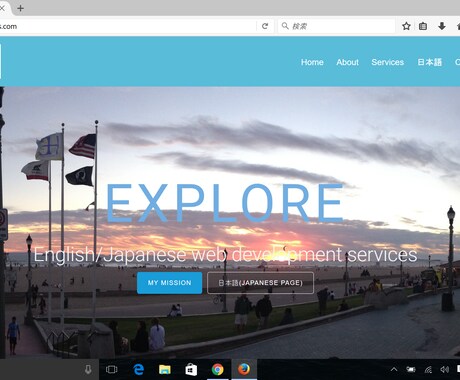Launch Microsoft Edge from taskbar

[x=138, y=369]
